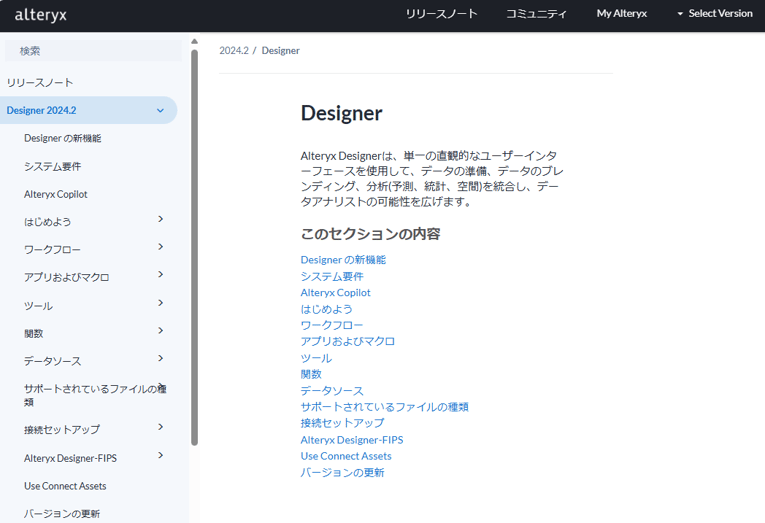The width and height of the screenshot is (765, 523).
Task: Click the このセクションの内容 heading
Action: [x=370, y=234]
